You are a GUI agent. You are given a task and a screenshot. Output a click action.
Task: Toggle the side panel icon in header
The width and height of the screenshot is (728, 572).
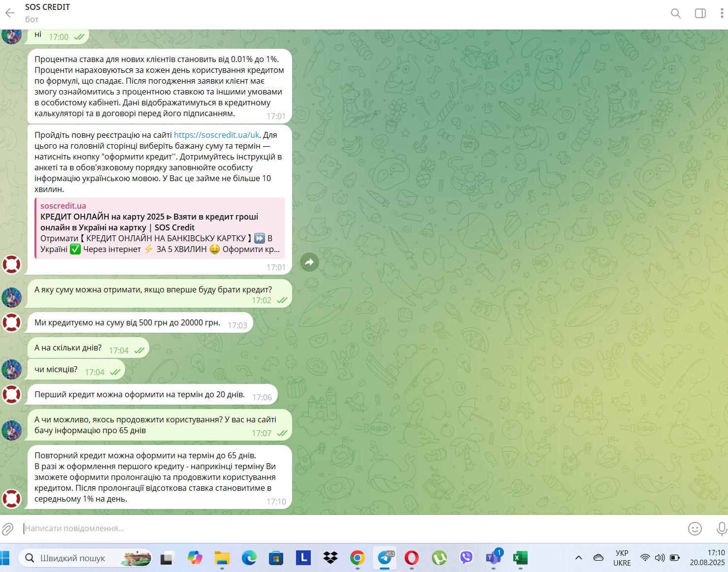point(700,13)
